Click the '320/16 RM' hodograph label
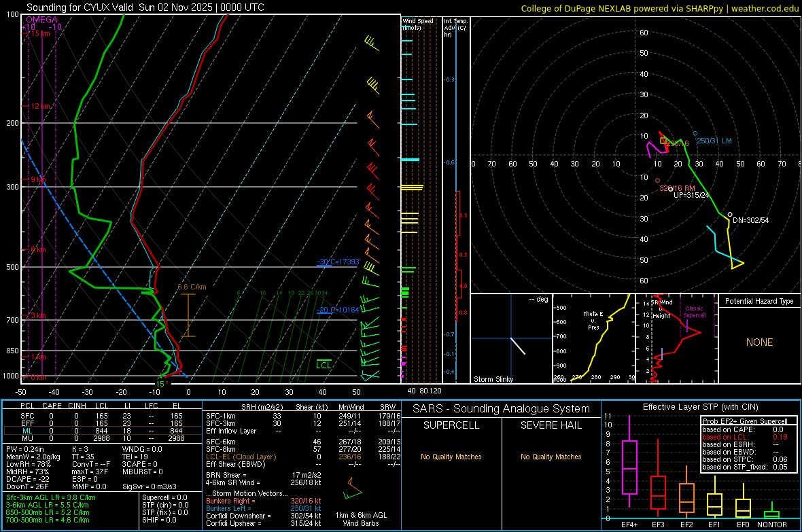802x532 pixels. coord(677,188)
